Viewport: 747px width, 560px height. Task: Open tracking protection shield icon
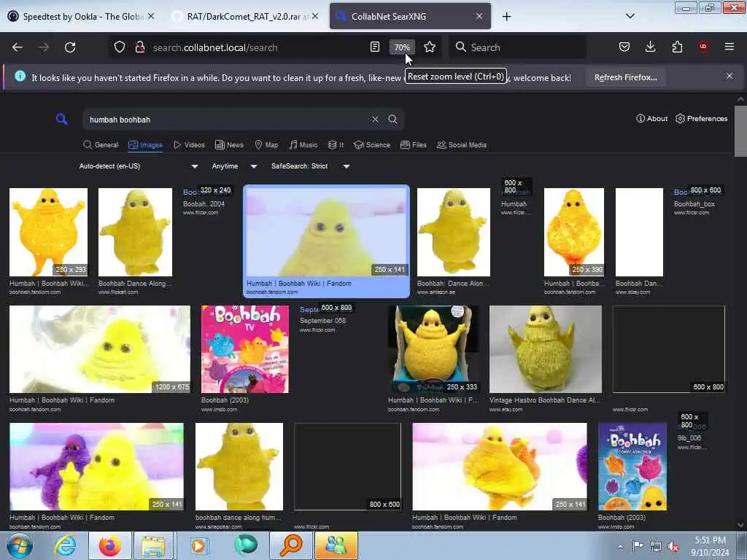tap(120, 47)
